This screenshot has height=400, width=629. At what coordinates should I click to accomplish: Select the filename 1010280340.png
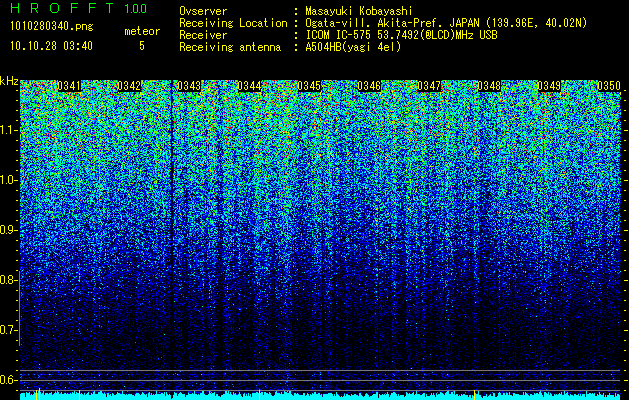(52, 27)
